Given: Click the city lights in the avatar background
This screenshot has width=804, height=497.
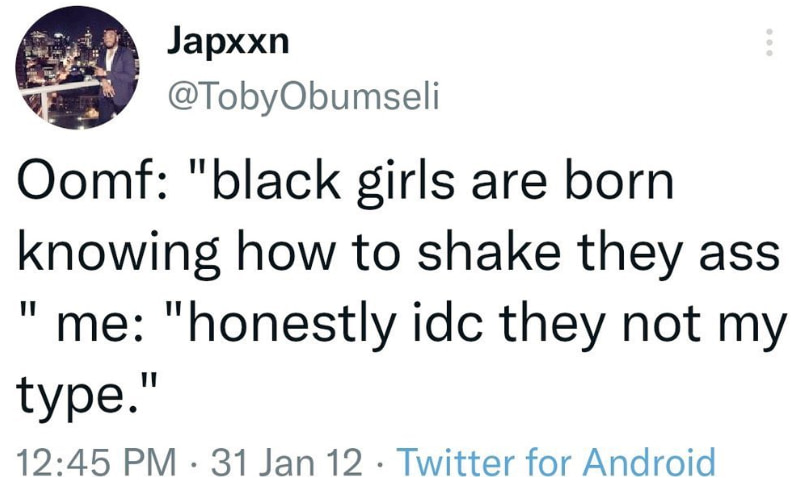Looking at the screenshot, I should point(45,62).
